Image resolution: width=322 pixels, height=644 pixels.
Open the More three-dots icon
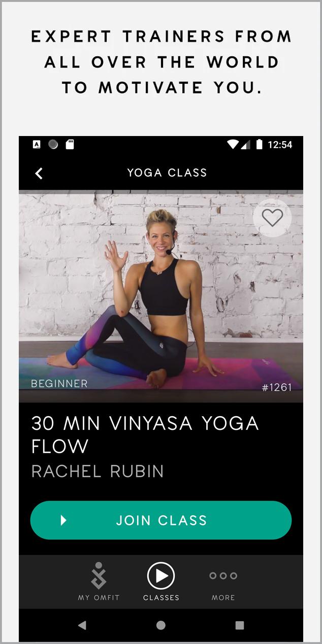[x=223, y=575]
